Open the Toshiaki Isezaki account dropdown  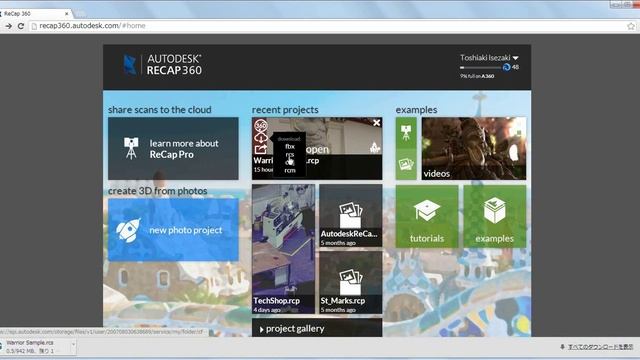point(489,58)
